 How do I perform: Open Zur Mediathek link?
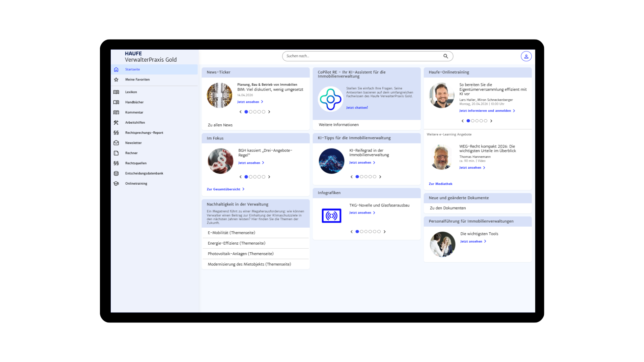[x=440, y=184]
